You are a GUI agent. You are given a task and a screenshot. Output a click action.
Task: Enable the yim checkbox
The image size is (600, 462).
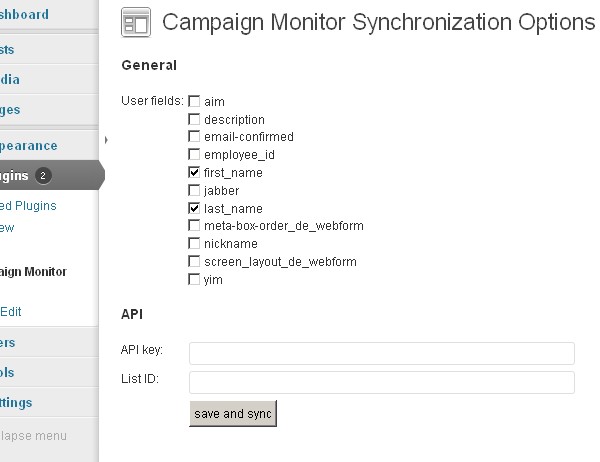194,280
